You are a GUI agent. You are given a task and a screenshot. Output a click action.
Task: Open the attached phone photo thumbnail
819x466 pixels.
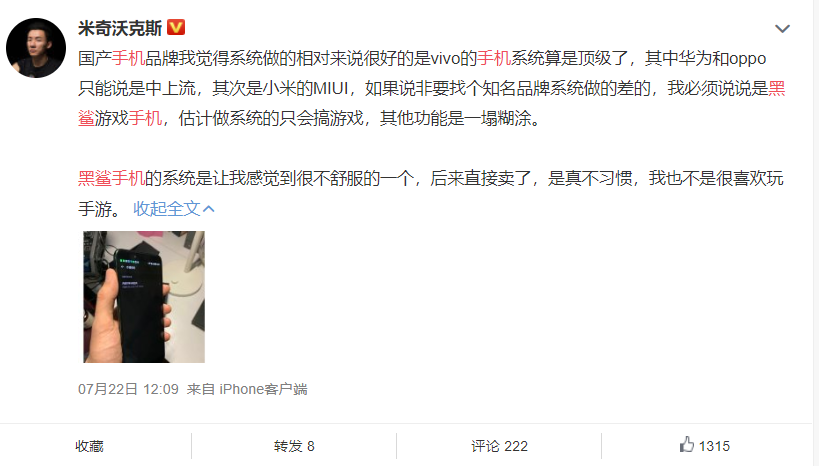pyautogui.click(x=144, y=297)
